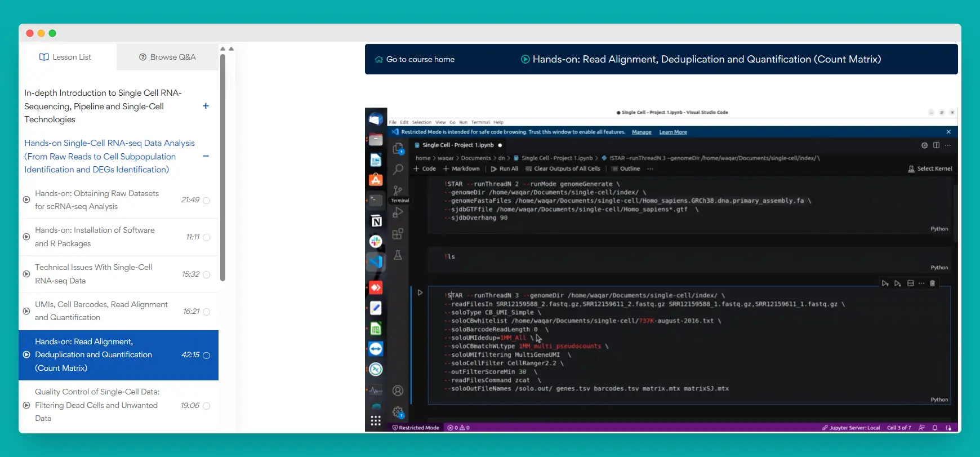
Task: Open the File menu in VS Code
Action: (393, 122)
